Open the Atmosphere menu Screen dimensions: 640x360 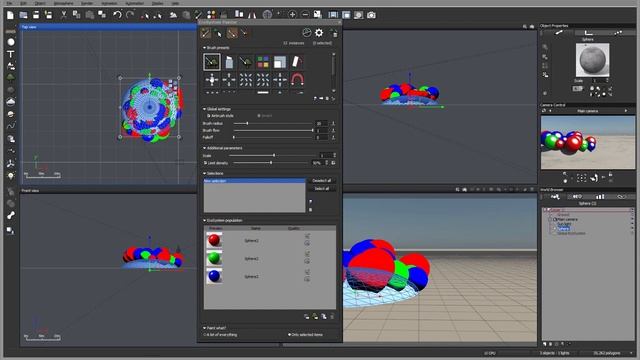click(64, 3)
